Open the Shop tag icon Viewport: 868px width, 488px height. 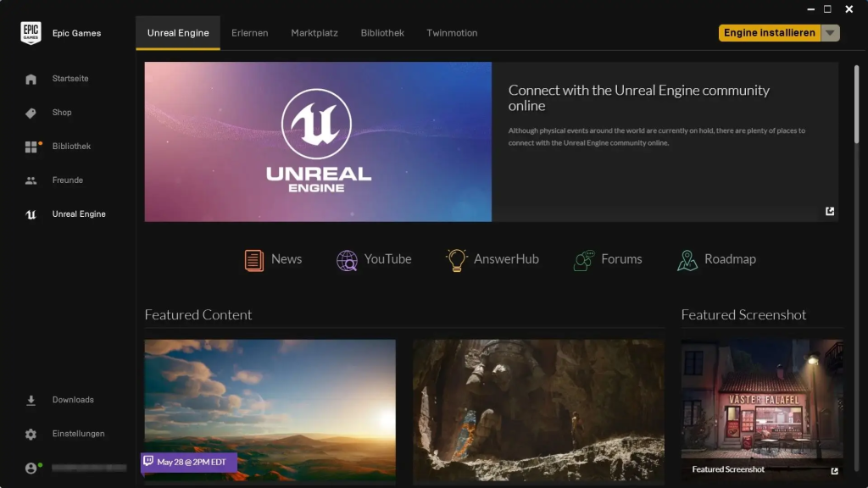pyautogui.click(x=31, y=113)
